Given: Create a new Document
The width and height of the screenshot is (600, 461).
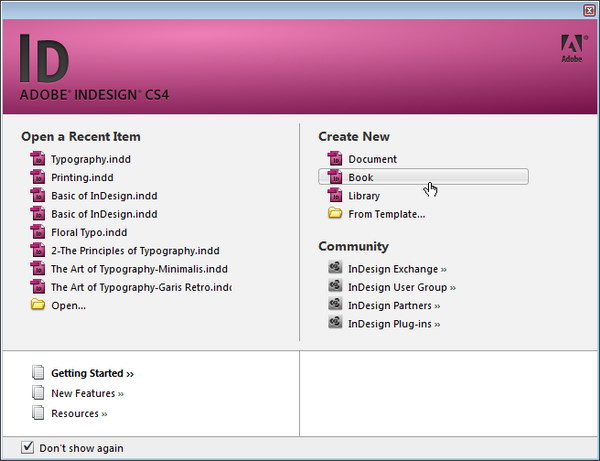Looking at the screenshot, I should click(x=372, y=159).
